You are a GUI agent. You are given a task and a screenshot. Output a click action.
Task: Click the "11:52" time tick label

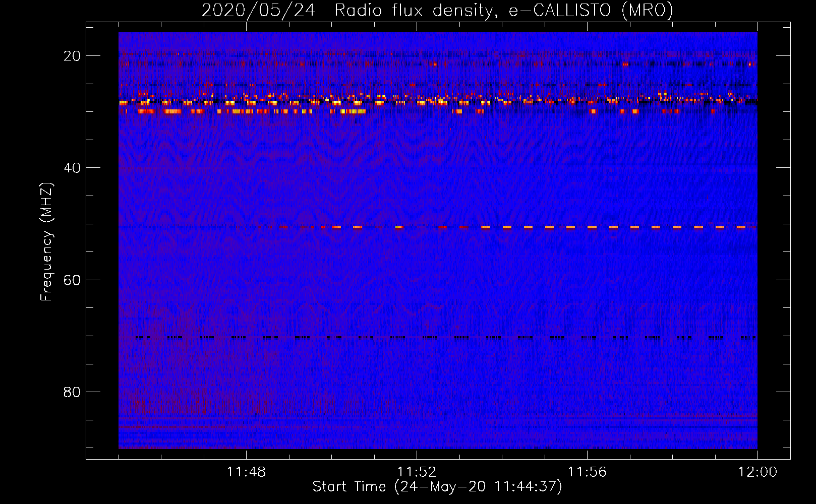[417, 472]
